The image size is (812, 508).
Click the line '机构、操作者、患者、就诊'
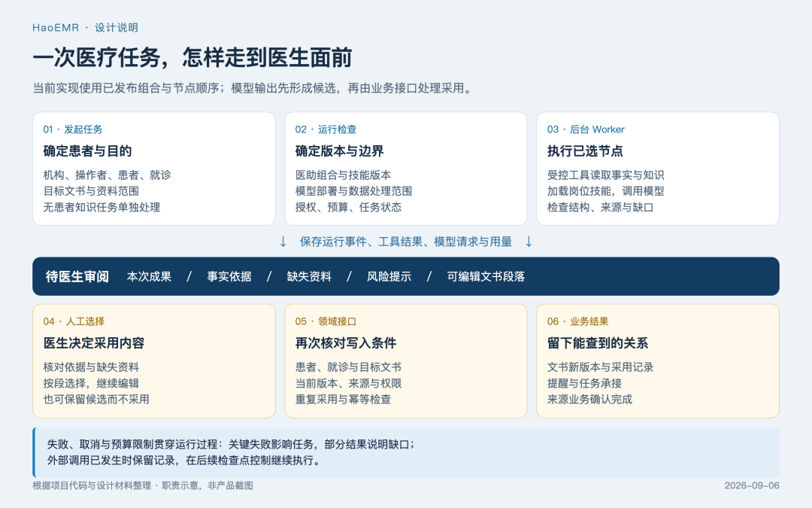(108, 175)
